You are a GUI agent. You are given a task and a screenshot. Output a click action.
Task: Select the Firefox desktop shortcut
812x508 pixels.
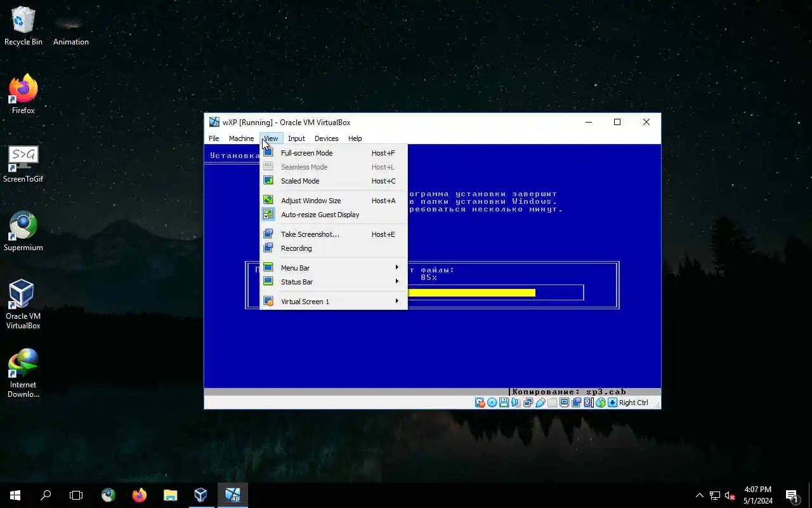23,95
